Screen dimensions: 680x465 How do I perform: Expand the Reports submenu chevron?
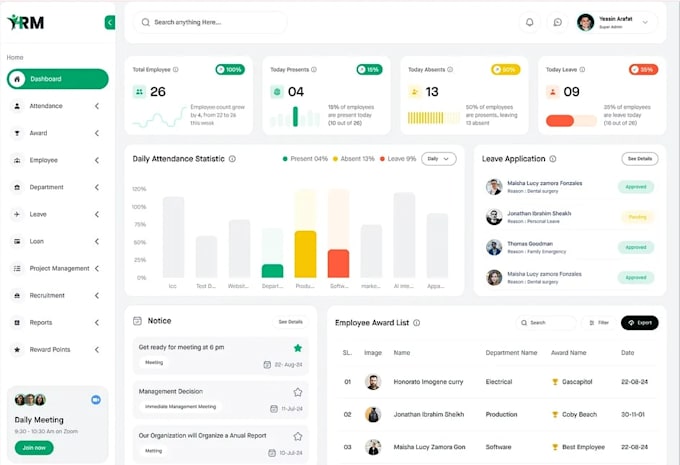click(97, 322)
